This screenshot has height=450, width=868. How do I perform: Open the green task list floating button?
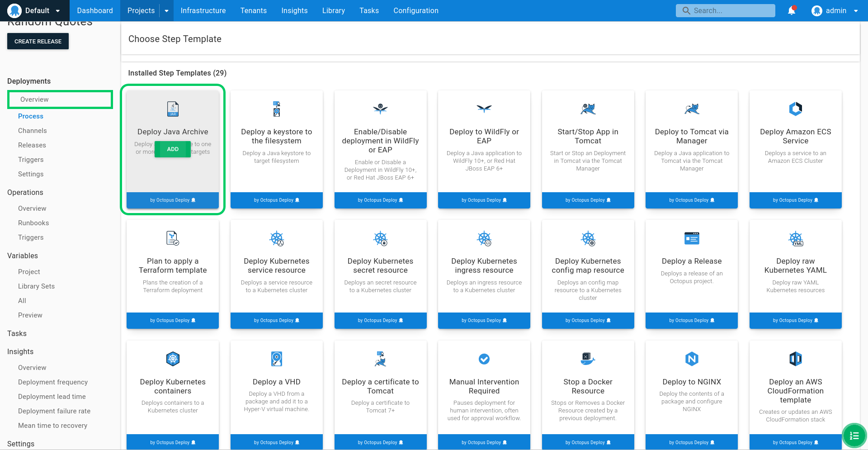pyautogui.click(x=854, y=436)
